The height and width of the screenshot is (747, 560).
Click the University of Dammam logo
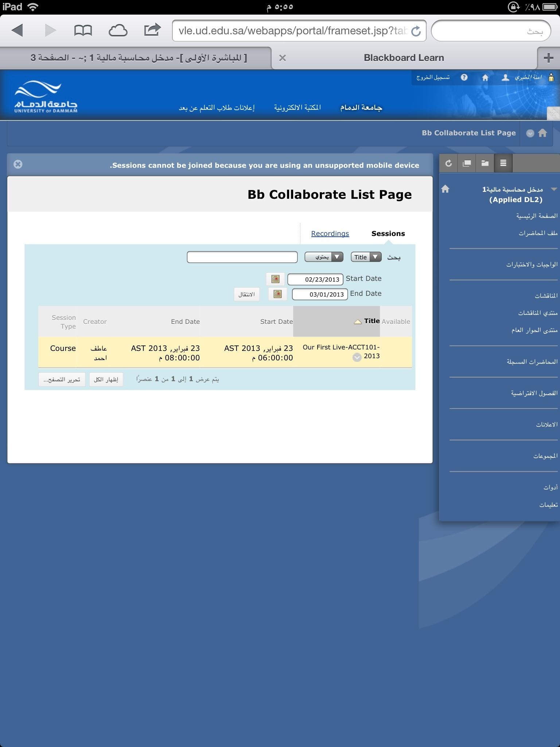coord(46,97)
